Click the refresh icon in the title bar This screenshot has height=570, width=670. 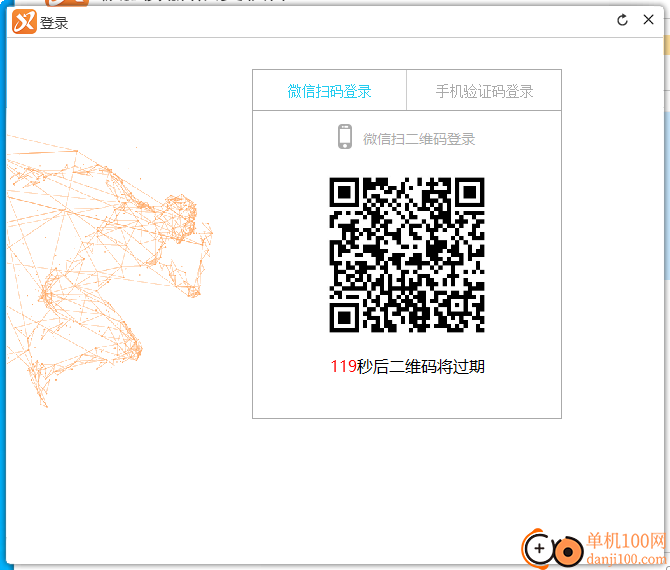pos(622,20)
